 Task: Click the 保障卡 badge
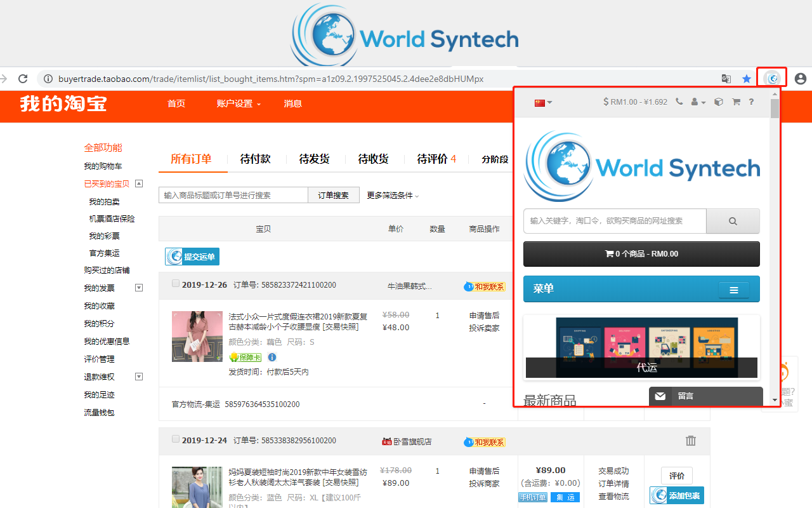coord(246,358)
